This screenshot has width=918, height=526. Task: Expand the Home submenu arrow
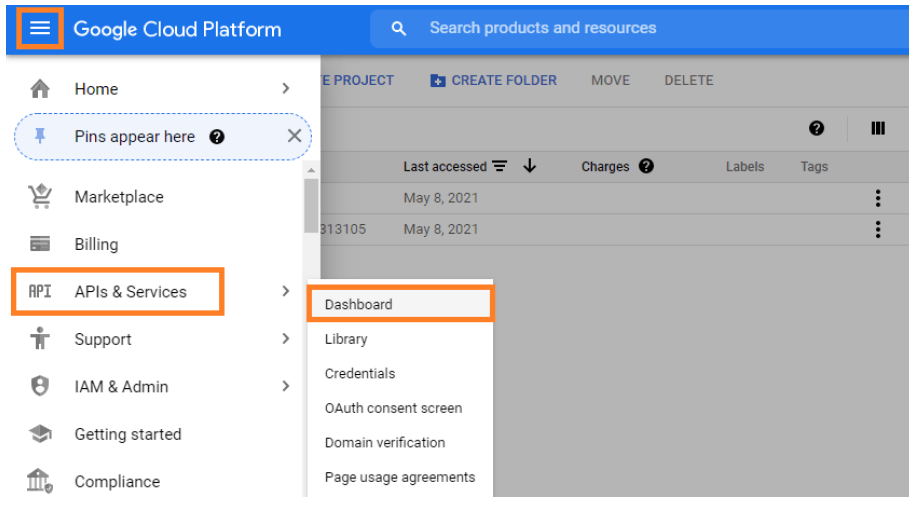click(286, 88)
